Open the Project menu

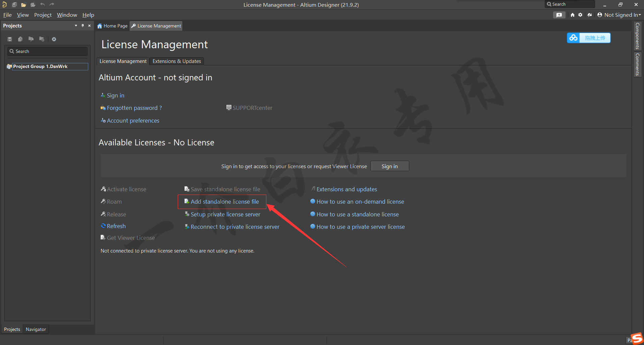(x=43, y=15)
